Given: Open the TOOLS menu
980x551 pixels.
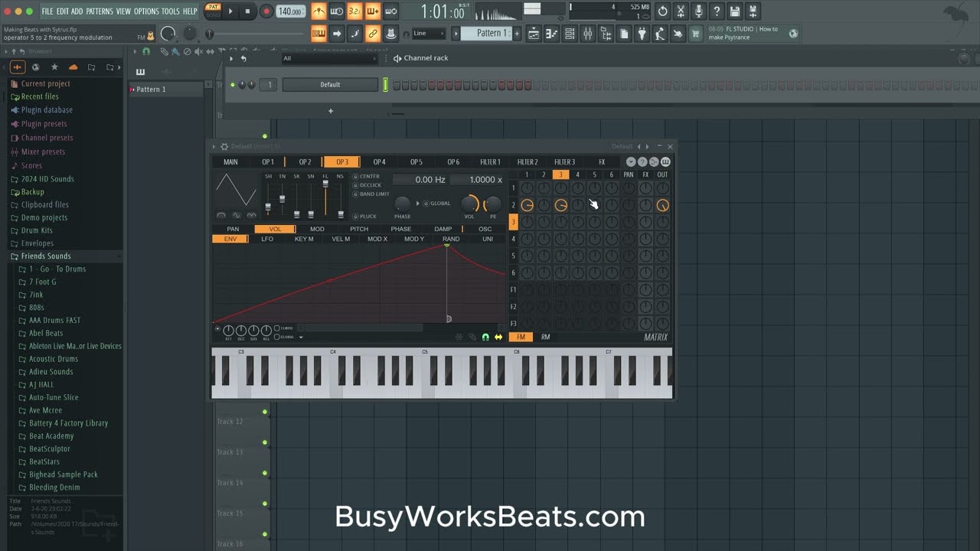Looking at the screenshot, I should pos(170,11).
